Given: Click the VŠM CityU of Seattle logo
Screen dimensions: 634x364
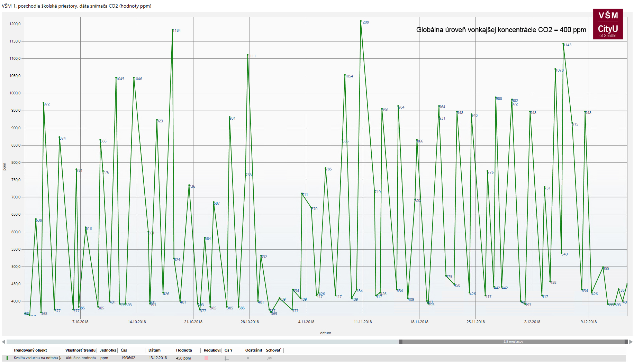Looking at the screenshot, I should click(x=608, y=24).
